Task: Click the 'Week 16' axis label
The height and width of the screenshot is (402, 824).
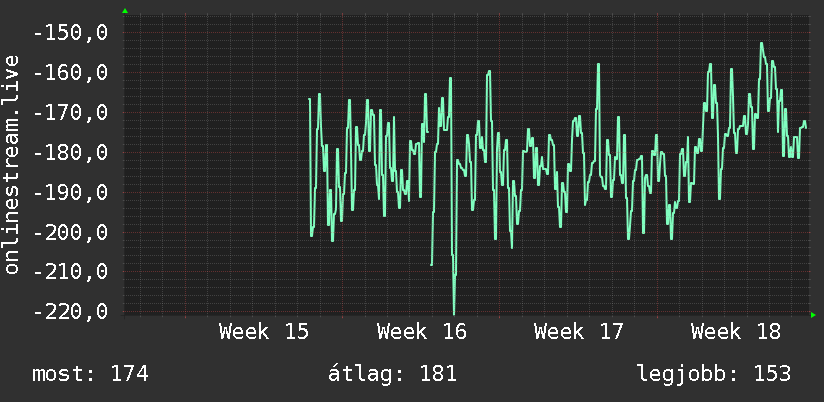Action: [x=421, y=332]
